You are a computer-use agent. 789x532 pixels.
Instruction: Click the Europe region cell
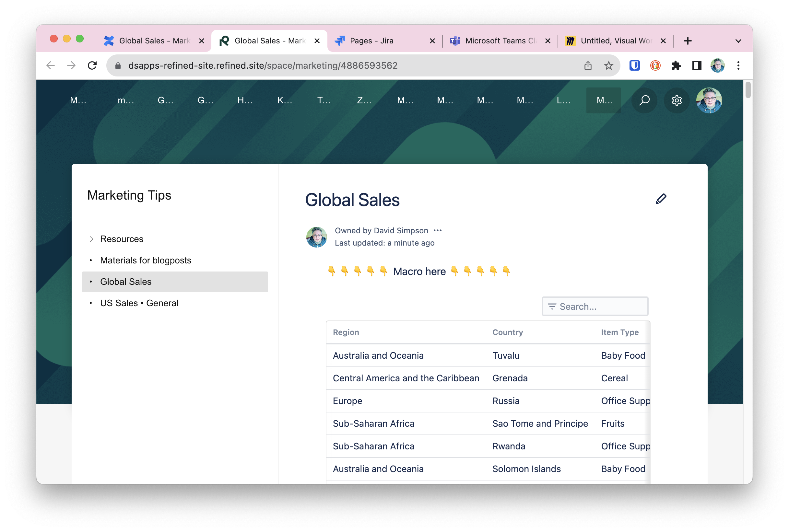coord(347,401)
